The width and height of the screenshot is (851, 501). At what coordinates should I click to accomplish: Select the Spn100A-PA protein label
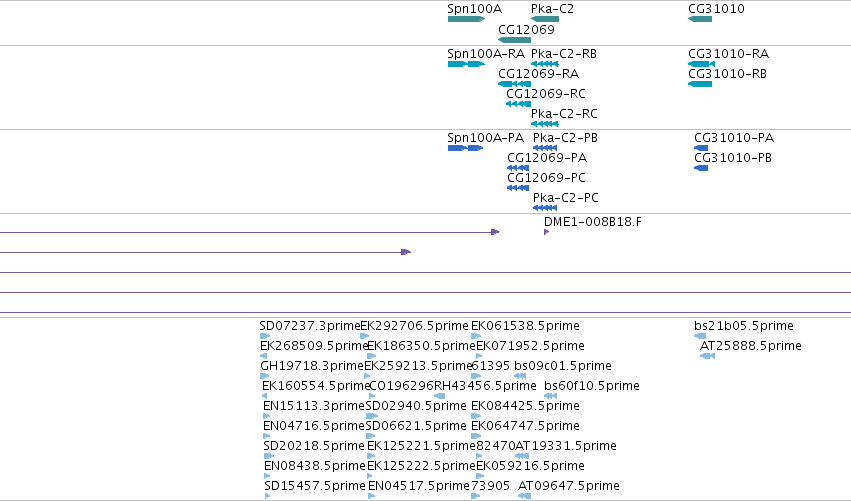click(x=486, y=138)
